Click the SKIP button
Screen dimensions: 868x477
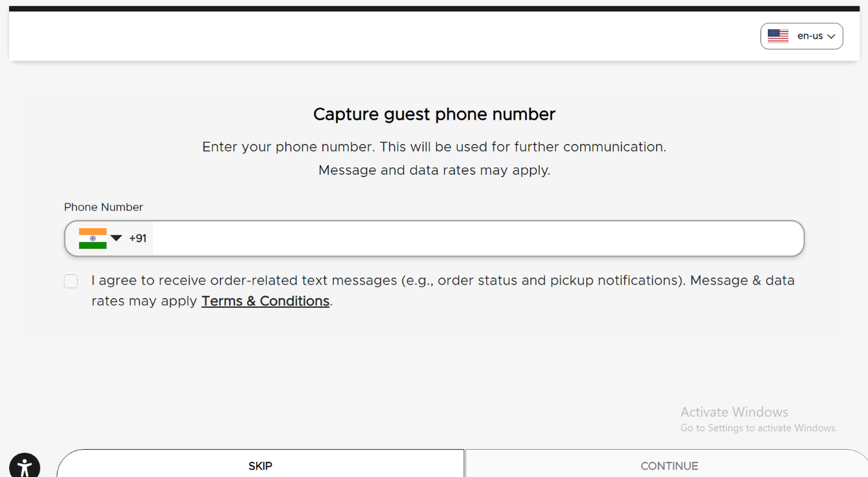point(260,465)
